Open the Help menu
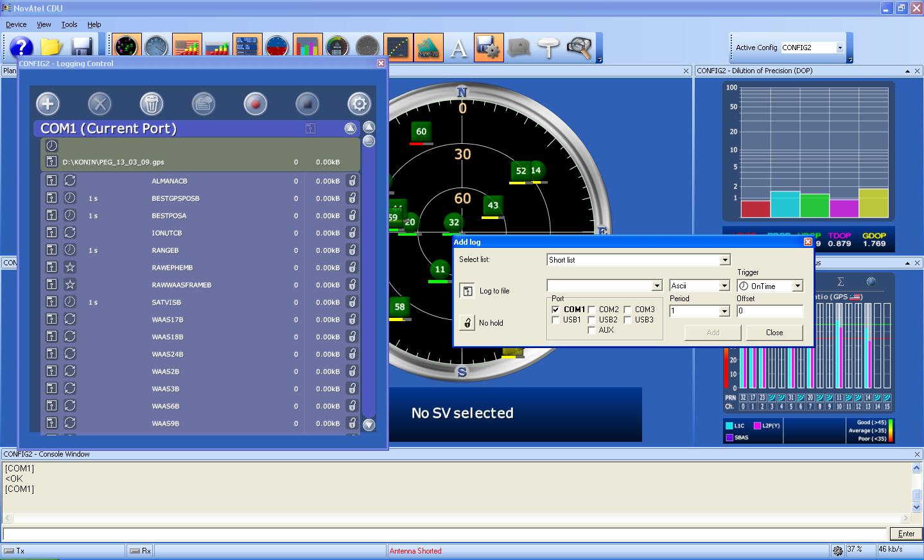The width and height of the screenshot is (924, 560). [x=94, y=24]
